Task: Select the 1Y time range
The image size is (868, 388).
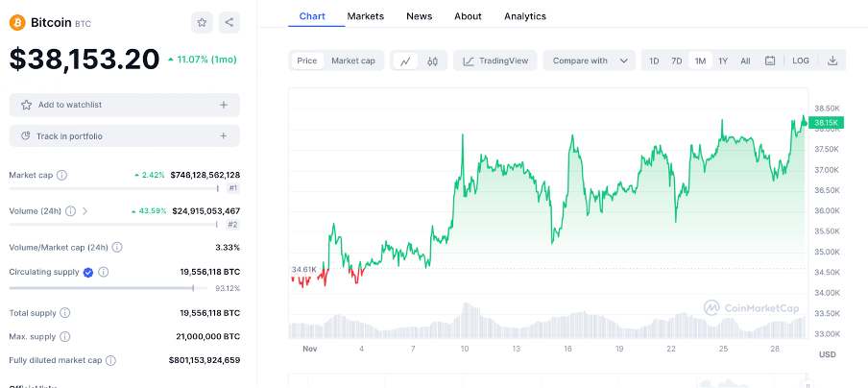Action: click(x=723, y=61)
